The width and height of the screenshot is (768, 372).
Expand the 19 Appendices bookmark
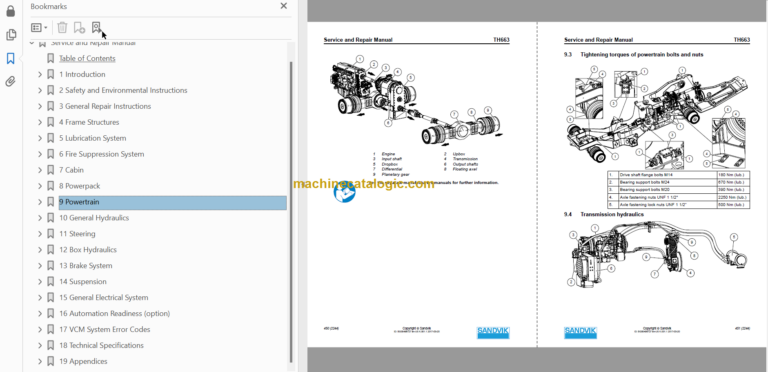point(40,361)
